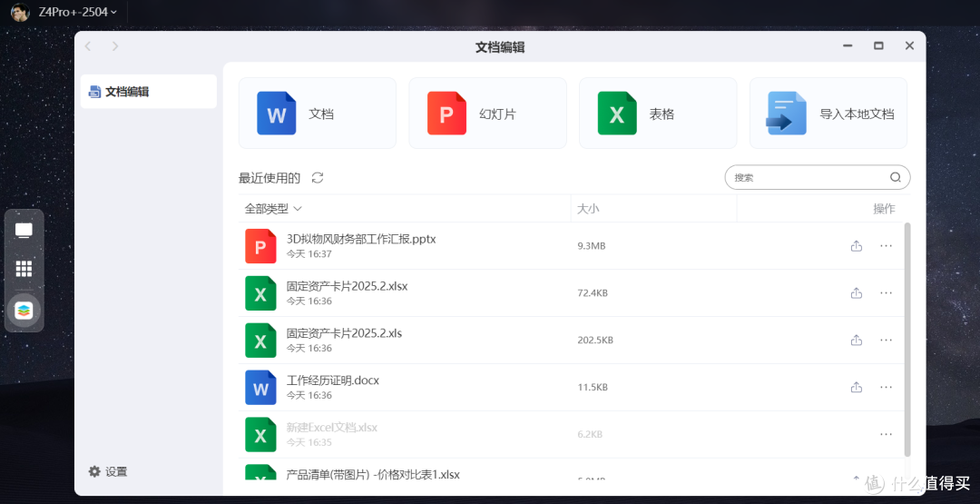The height and width of the screenshot is (504, 980).
Task: Expand the 全部类型 filter dropdown
Action: click(x=273, y=208)
